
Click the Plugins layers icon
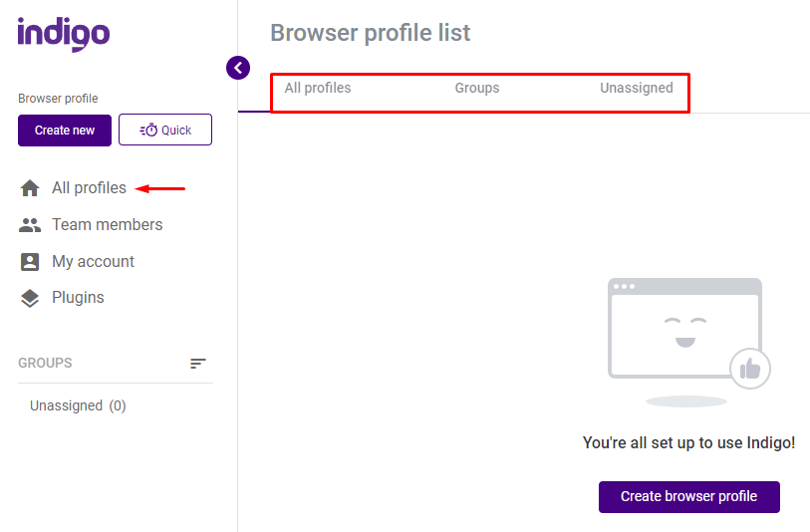click(30, 298)
